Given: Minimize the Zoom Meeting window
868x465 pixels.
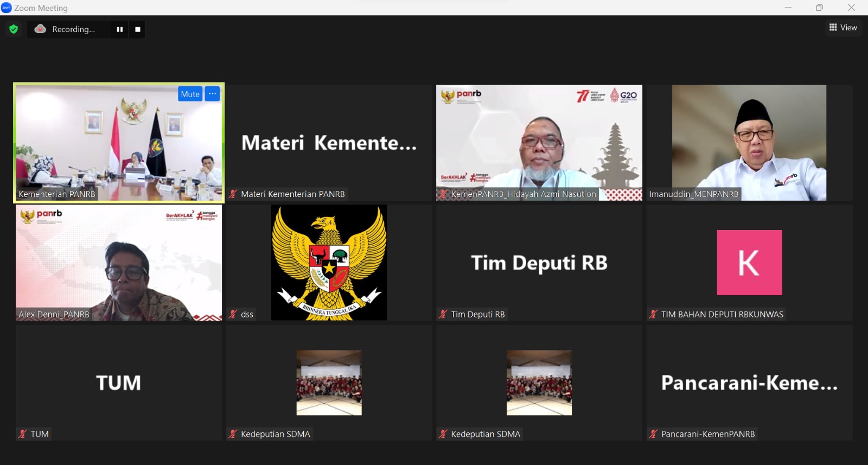Looking at the screenshot, I should point(788,8).
